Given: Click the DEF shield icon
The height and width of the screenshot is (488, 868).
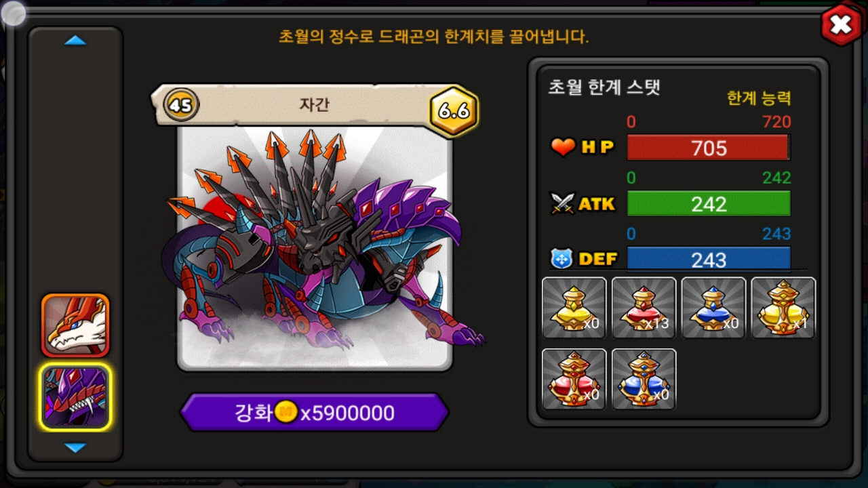Looking at the screenshot, I should 561,259.
